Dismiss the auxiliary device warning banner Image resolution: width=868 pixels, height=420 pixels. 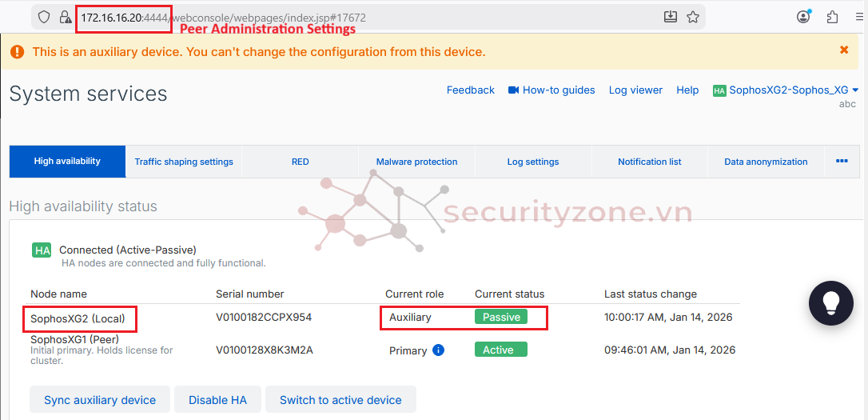click(x=844, y=50)
